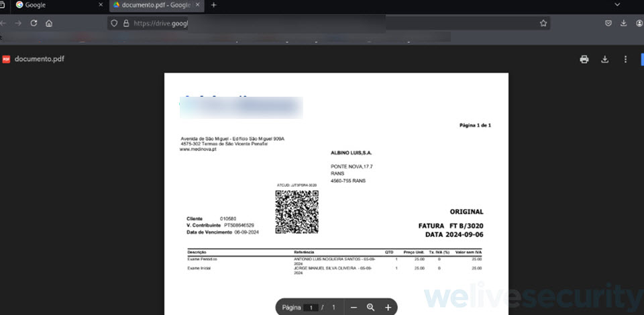The height and width of the screenshot is (315, 644).
Task: Click the Referência column header
Action: [304, 252]
